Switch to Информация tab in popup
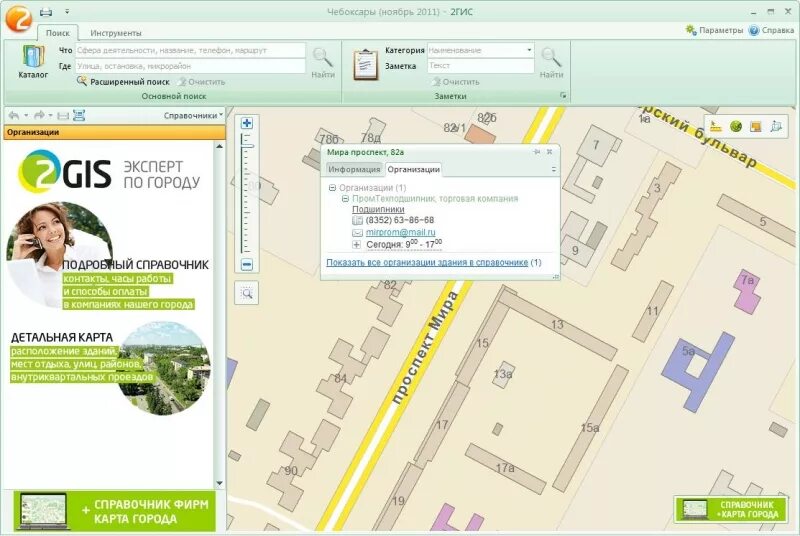Image resolution: width=800 pixels, height=536 pixels. [x=354, y=169]
